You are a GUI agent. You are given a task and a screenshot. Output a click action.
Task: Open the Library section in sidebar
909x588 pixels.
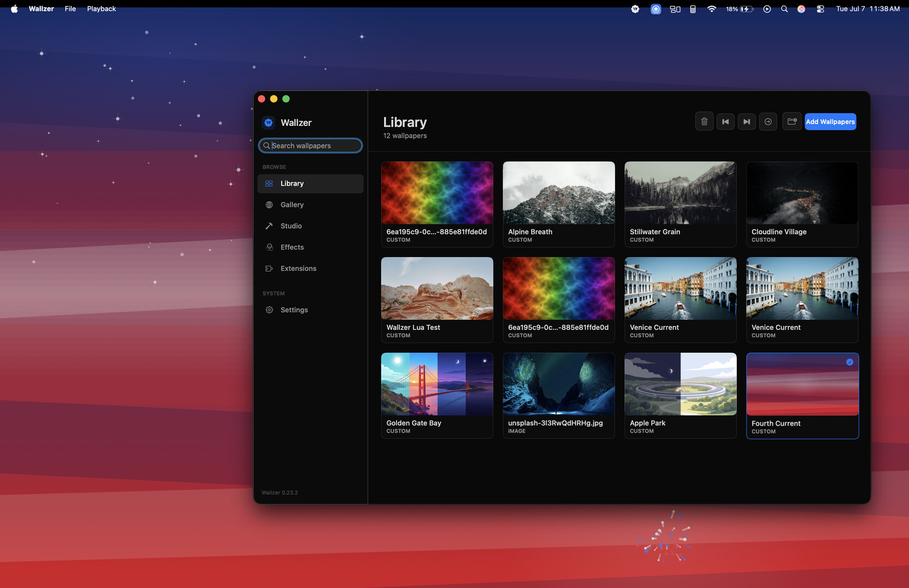click(310, 183)
